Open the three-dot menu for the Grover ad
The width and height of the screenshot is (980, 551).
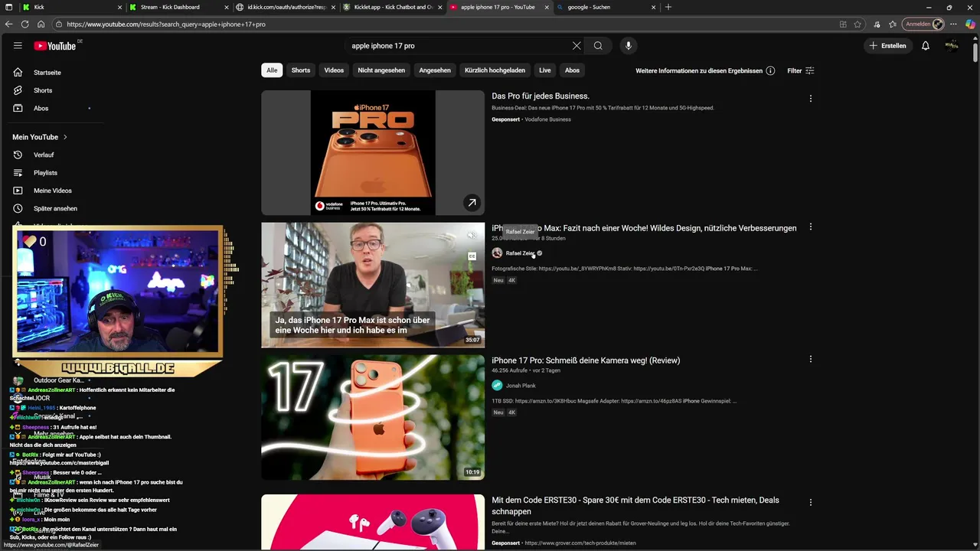(810, 503)
